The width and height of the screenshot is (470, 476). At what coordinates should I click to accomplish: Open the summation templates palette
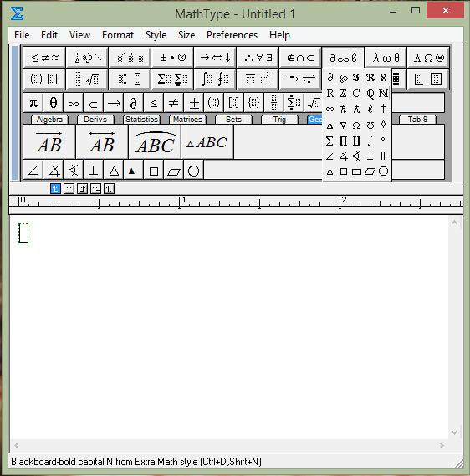[x=172, y=79]
